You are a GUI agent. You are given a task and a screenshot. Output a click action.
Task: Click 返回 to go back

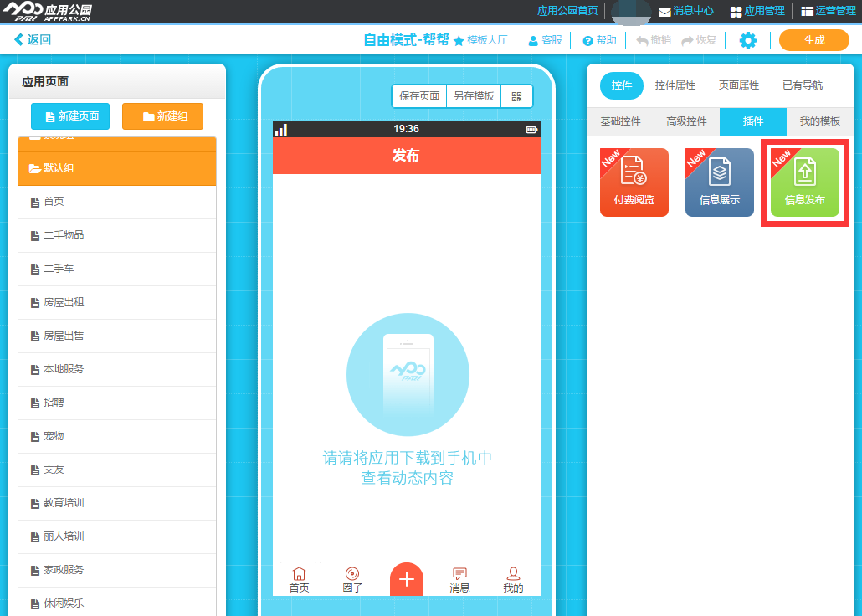[33, 40]
